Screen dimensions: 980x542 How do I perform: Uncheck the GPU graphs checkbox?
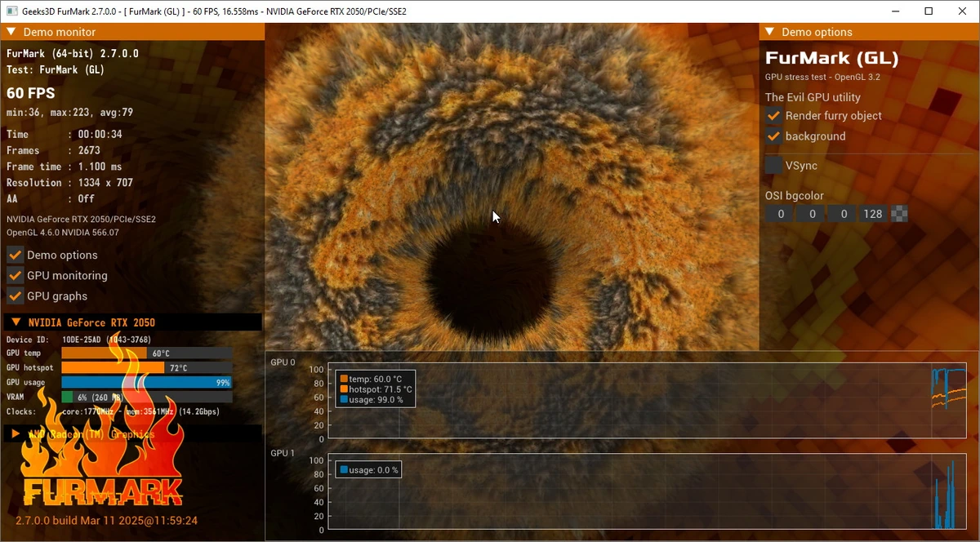[x=15, y=295]
